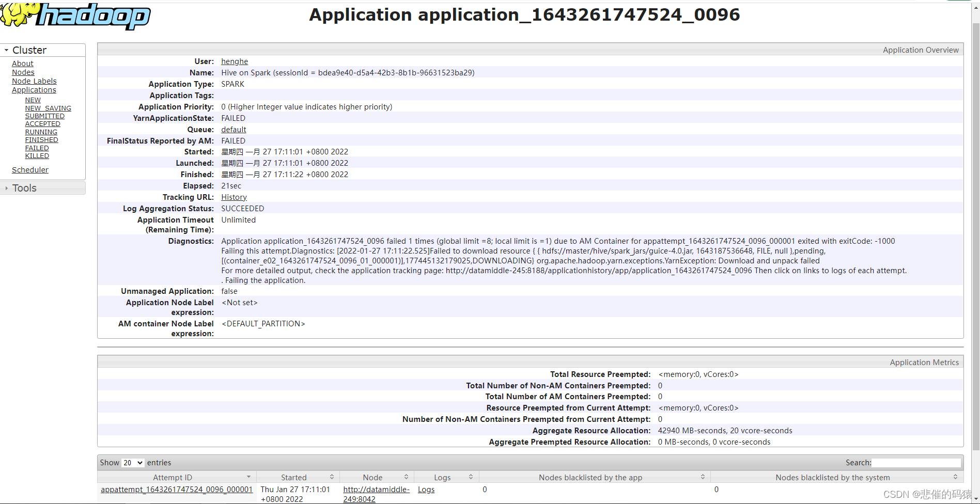Select the 21sec elapsed value

231,186
